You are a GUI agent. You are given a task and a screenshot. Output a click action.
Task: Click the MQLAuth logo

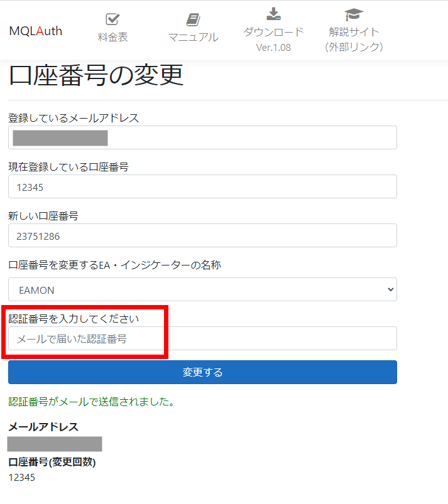tap(35, 31)
